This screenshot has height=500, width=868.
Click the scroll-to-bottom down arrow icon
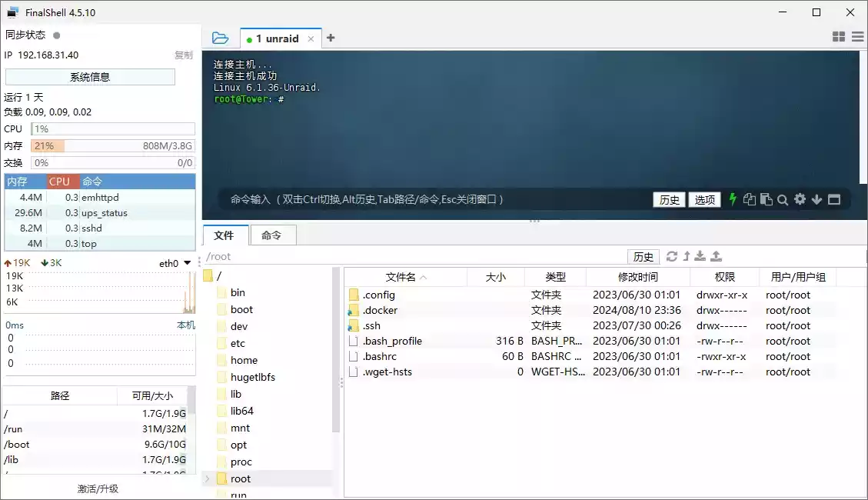coord(816,200)
